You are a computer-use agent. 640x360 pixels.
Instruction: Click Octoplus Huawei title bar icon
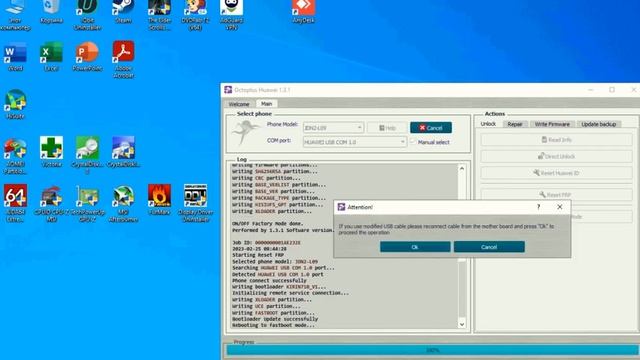pos(228,90)
